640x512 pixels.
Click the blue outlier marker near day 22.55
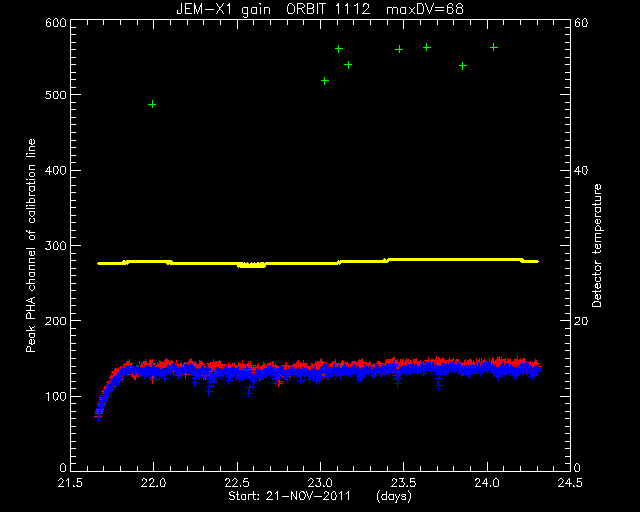pyautogui.click(x=249, y=393)
